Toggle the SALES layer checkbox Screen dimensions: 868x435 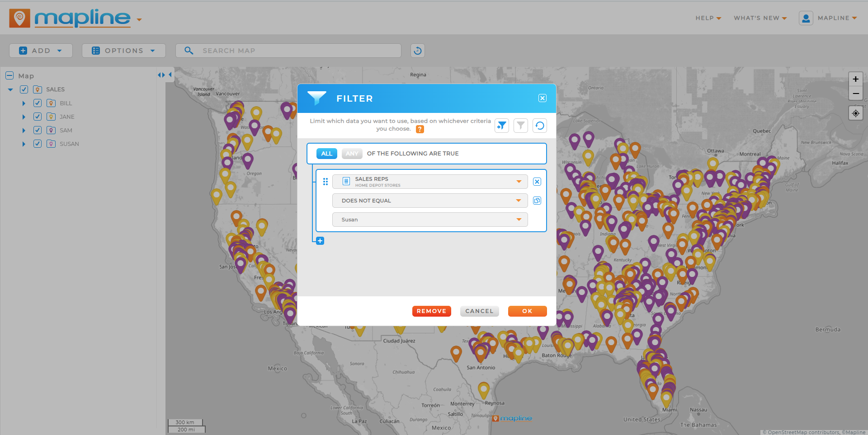pos(24,89)
